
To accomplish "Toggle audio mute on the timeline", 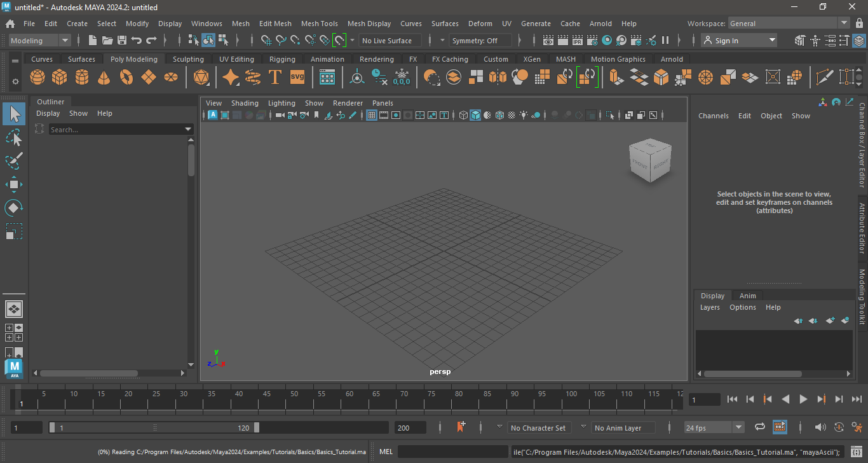I will click(x=820, y=427).
